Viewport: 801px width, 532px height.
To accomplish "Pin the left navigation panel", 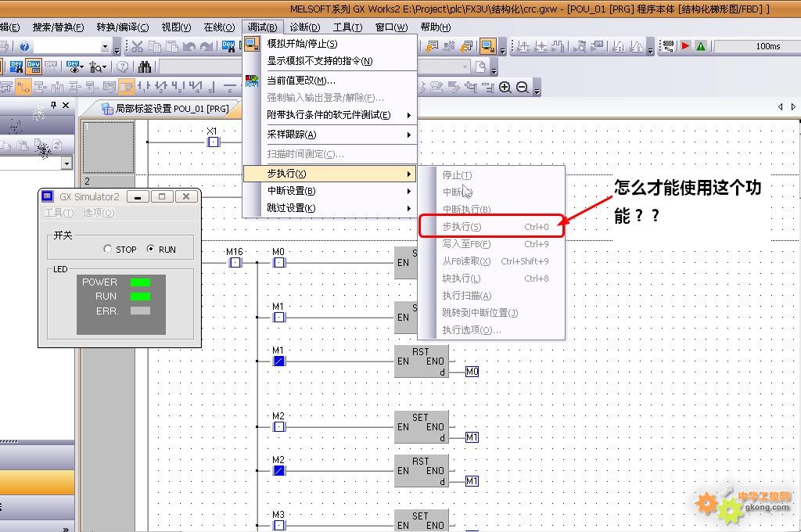I will [x=54, y=106].
